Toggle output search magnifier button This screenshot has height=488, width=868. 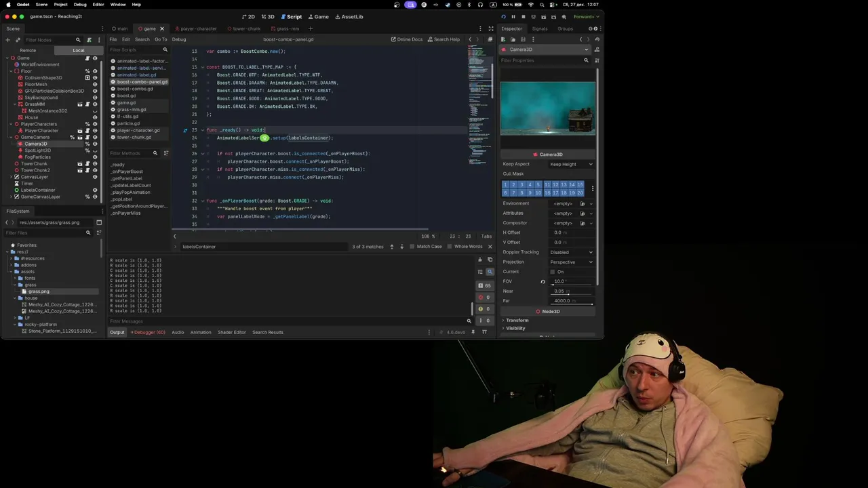point(490,272)
